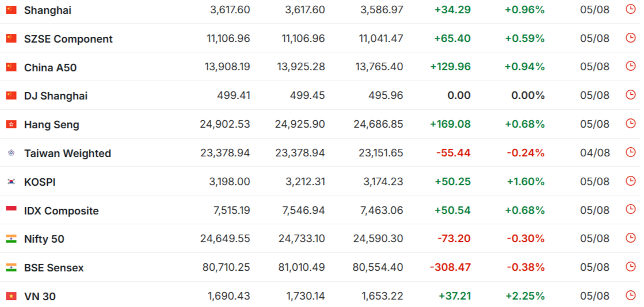Screen dimensions: 644x307
Task: Click the Hong Kong flag beside Hang Seng
Action: [x=11, y=124]
